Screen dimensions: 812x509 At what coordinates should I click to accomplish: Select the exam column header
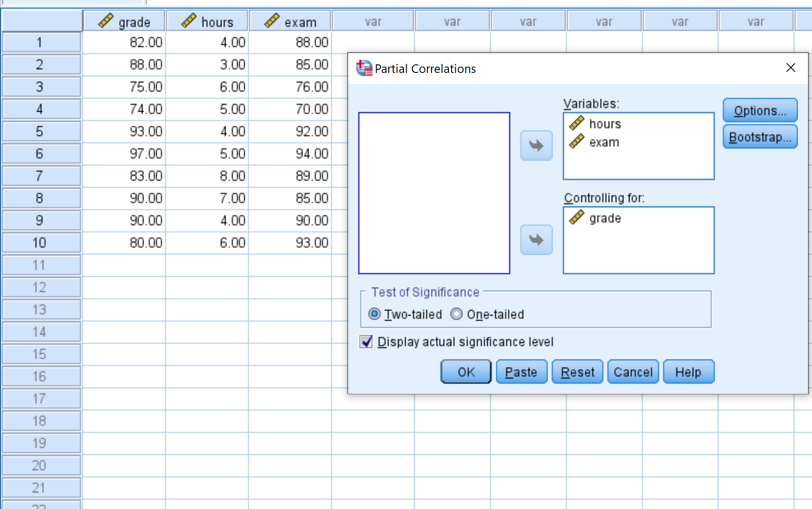(290, 22)
